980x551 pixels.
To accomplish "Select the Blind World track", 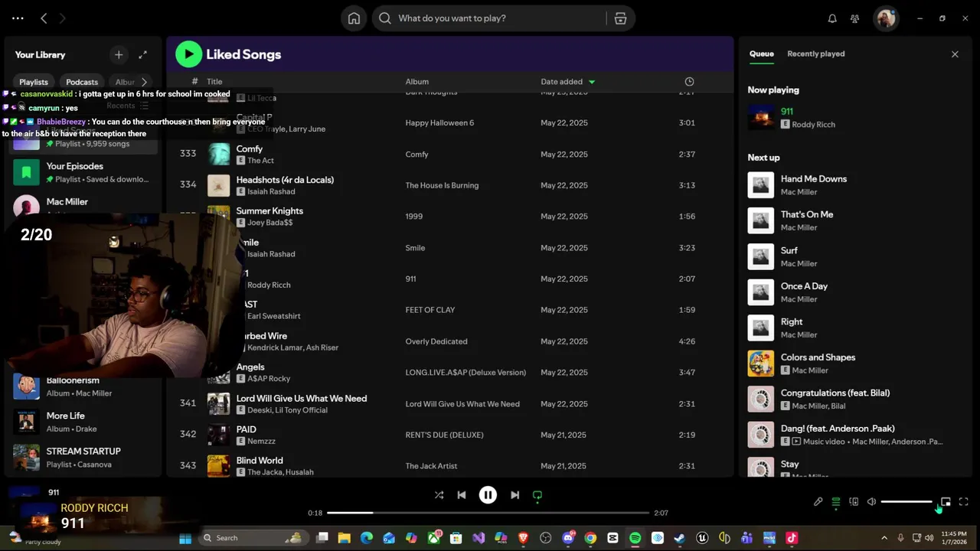I will coord(450,465).
